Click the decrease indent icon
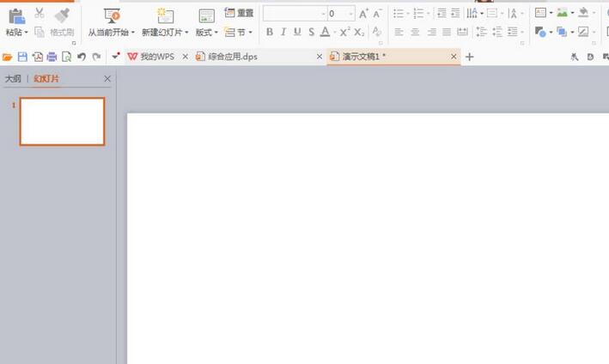 442,14
